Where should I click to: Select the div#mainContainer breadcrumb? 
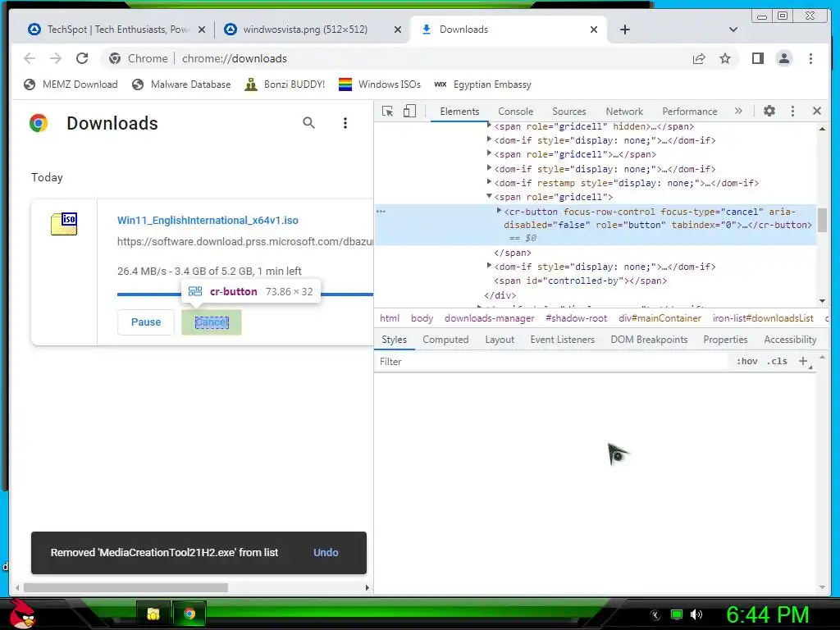[x=660, y=318]
